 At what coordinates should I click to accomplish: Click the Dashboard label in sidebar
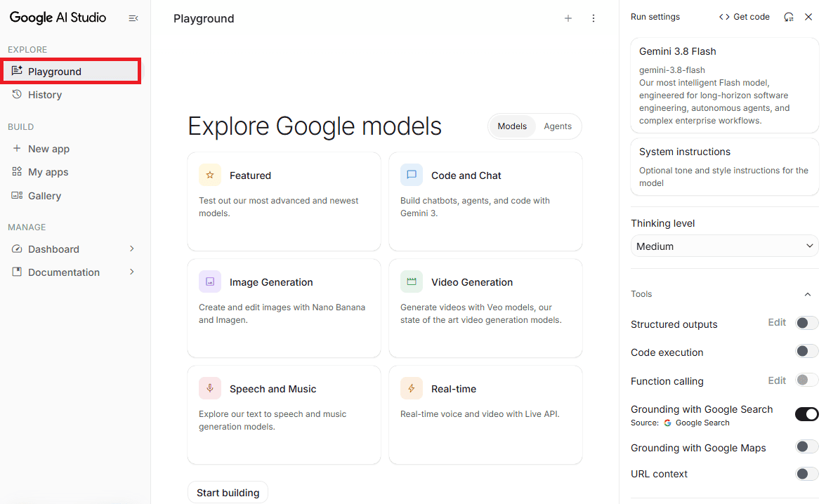coord(53,249)
